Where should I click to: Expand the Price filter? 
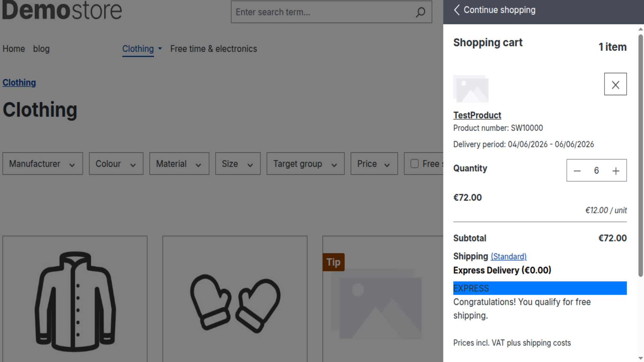point(374,164)
